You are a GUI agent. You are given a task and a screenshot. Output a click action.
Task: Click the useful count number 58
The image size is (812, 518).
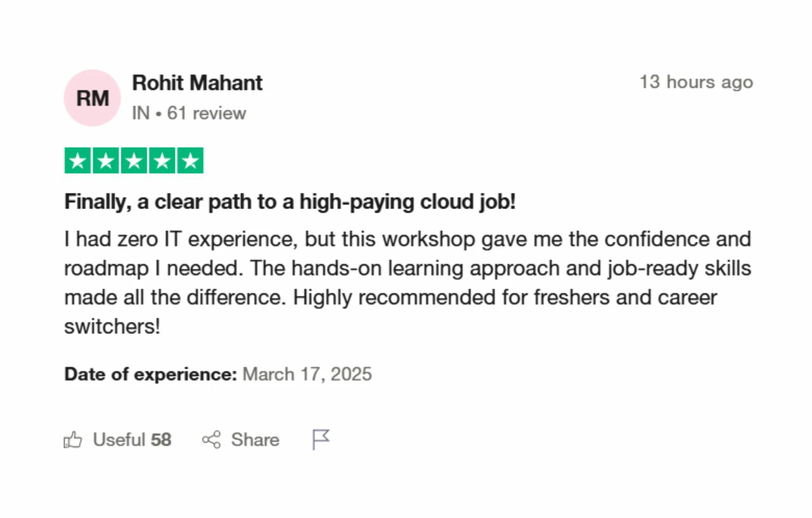pos(161,440)
